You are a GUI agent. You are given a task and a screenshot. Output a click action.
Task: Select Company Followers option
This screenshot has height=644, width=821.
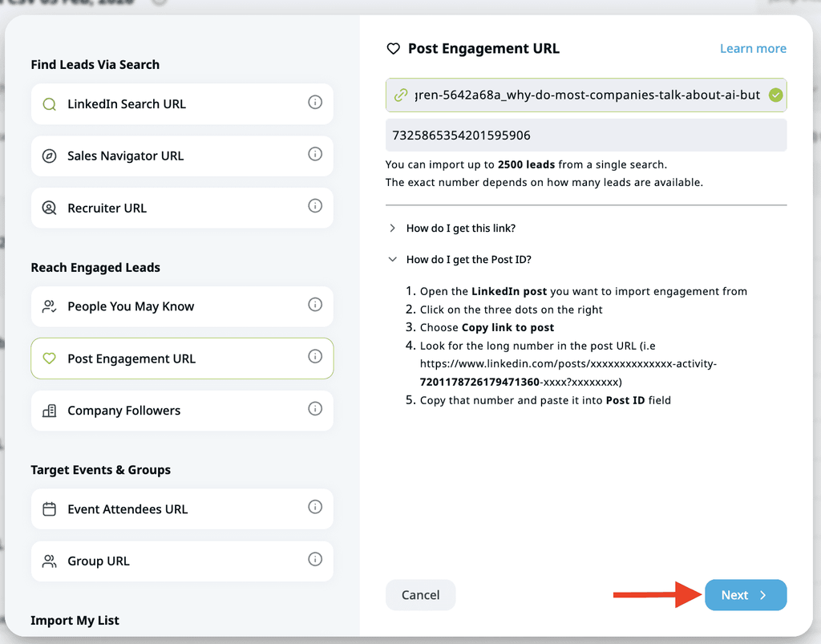click(182, 411)
